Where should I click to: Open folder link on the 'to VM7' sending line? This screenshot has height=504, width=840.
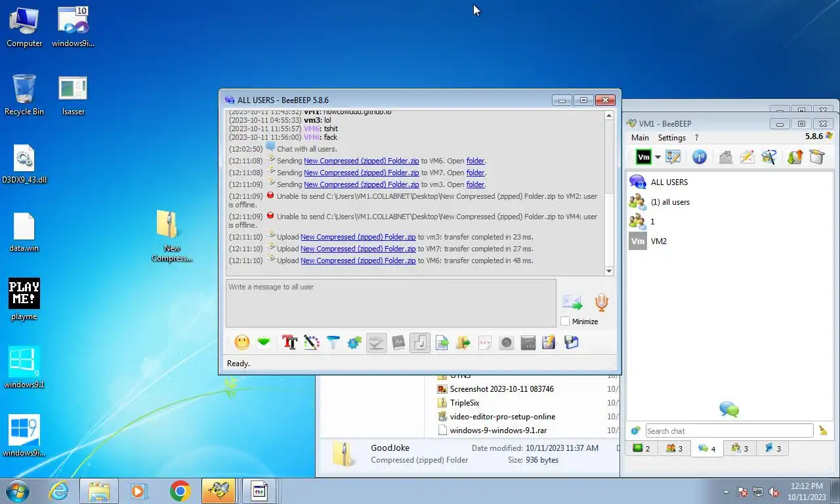pos(475,173)
